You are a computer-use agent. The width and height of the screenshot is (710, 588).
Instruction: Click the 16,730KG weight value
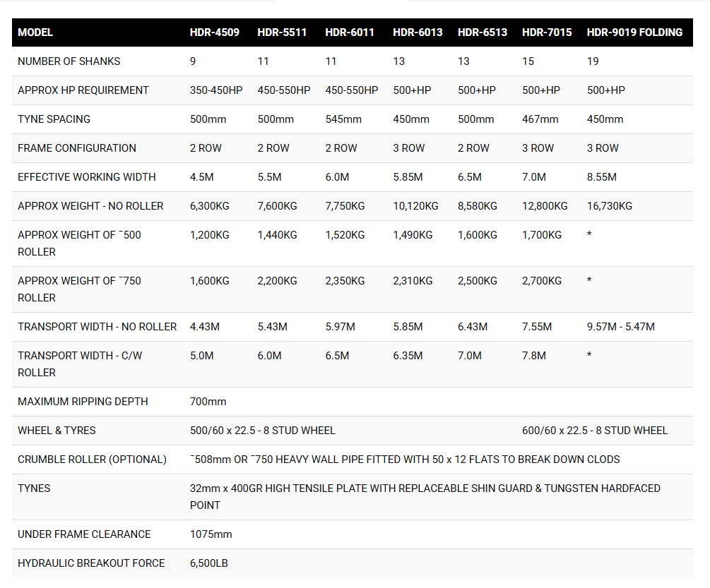coord(609,206)
